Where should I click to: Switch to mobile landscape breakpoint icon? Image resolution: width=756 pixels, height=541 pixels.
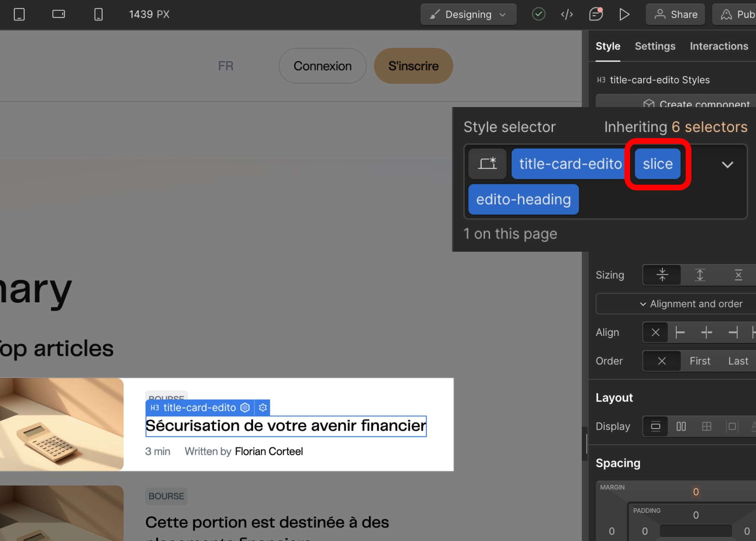click(58, 14)
